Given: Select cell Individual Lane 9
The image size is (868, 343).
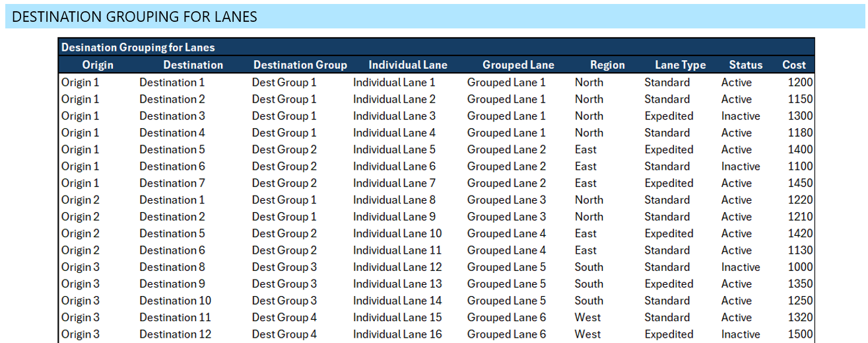Looking at the screenshot, I should [x=394, y=217].
